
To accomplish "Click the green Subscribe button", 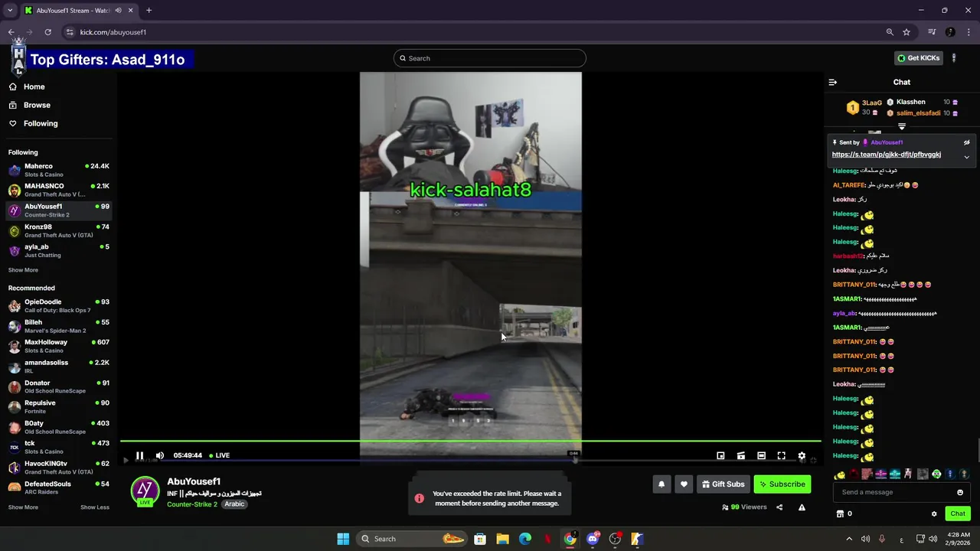I will tap(782, 484).
